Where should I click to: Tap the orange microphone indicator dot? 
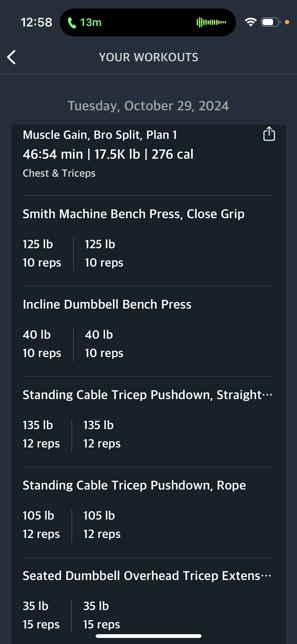tap(287, 22)
